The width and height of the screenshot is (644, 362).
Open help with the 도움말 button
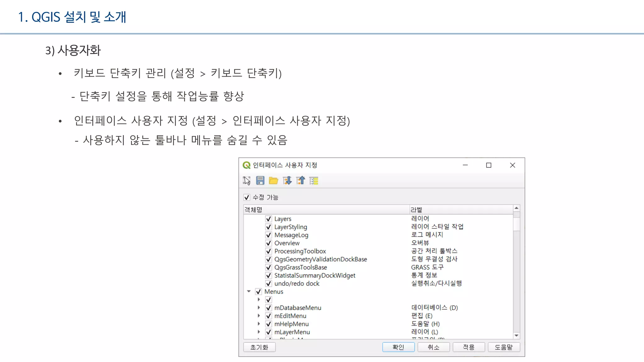click(x=504, y=347)
